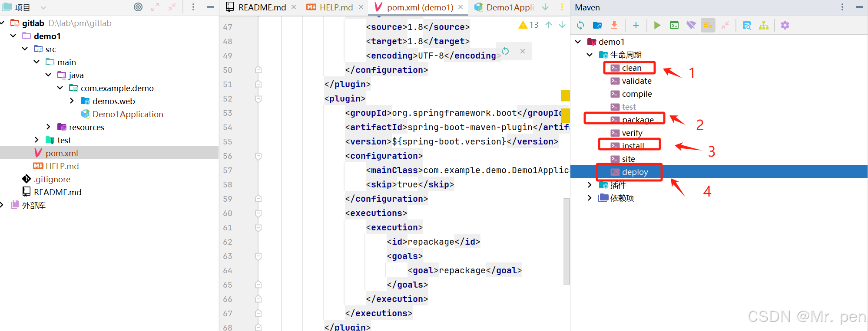Add Maven project with plus icon
Viewport: 868px width, 331px height.
point(636,25)
